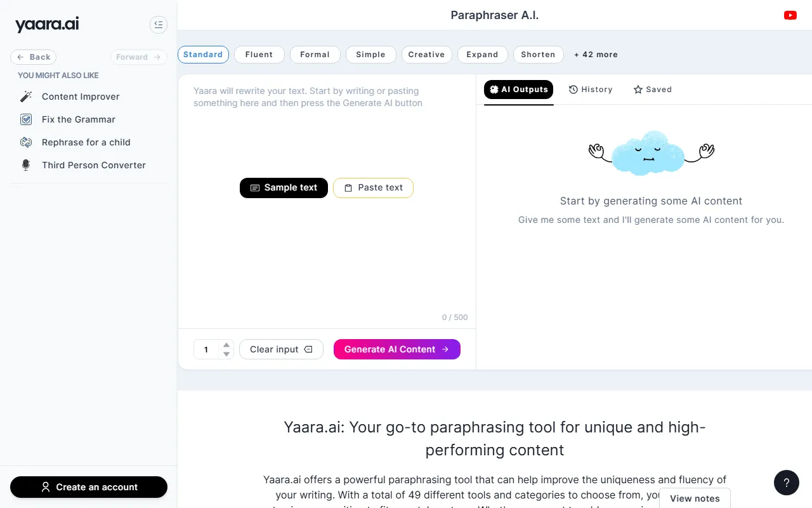Enable the Creative rewrite mode
This screenshot has height=508, width=812.
pos(426,55)
